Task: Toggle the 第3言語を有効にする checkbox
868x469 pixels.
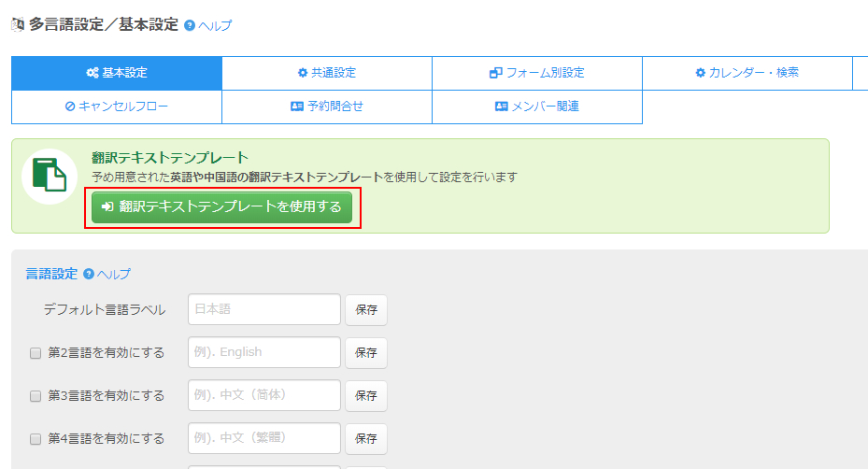Action: pyautogui.click(x=36, y=396)
